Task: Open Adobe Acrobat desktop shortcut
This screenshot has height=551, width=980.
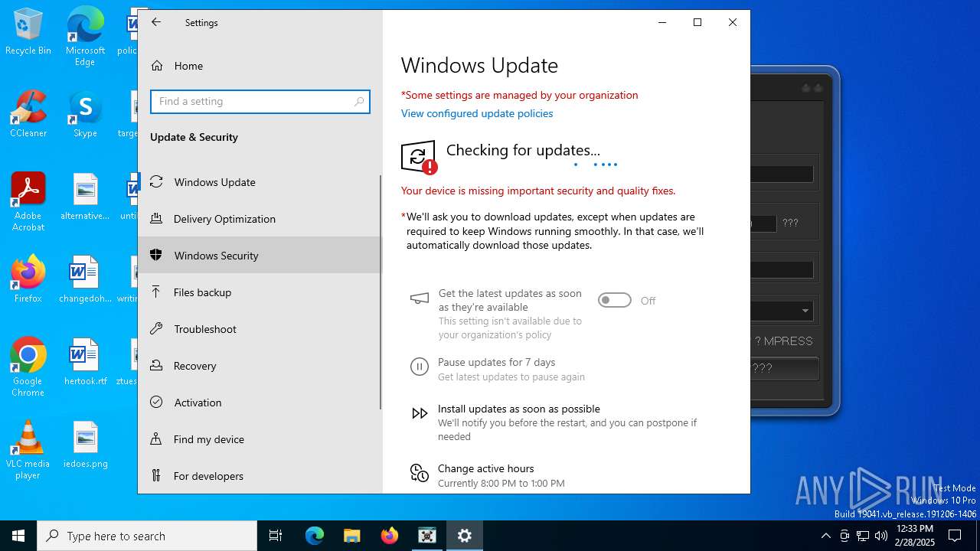Action: [x=28, y=202]
